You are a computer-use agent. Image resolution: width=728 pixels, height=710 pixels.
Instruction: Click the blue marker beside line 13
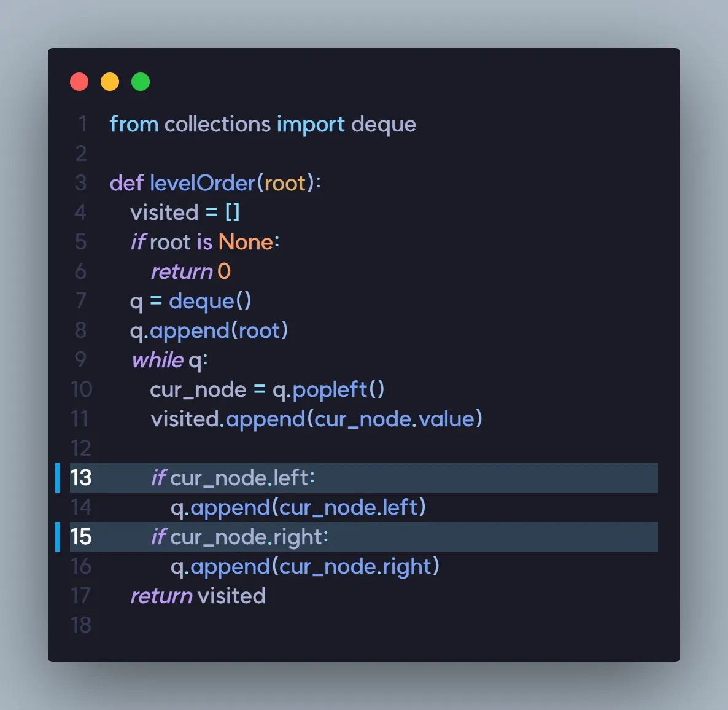pos(58,478)
